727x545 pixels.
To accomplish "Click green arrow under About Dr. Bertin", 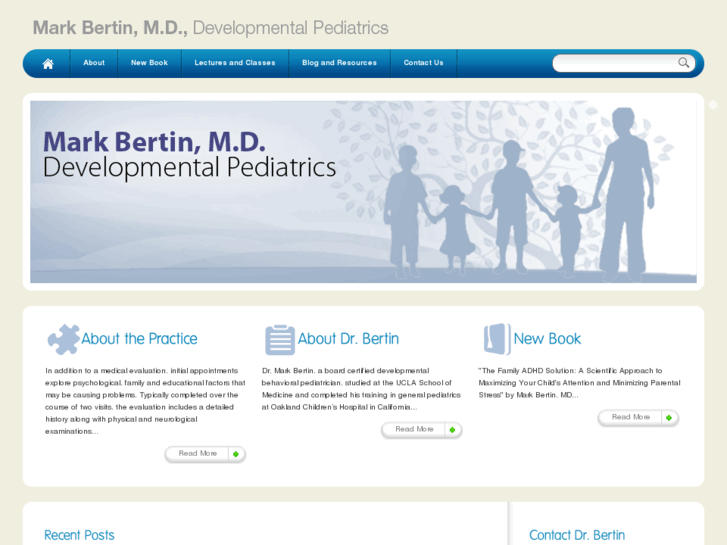I will click(x=453, y=430).
